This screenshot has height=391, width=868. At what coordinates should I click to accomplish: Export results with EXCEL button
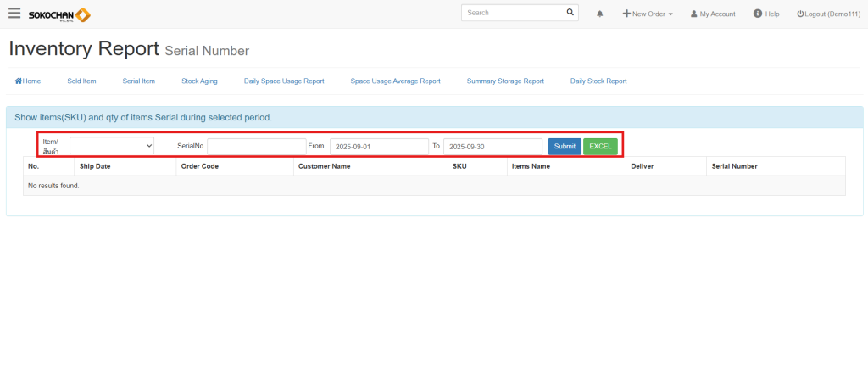coord(600,146)
